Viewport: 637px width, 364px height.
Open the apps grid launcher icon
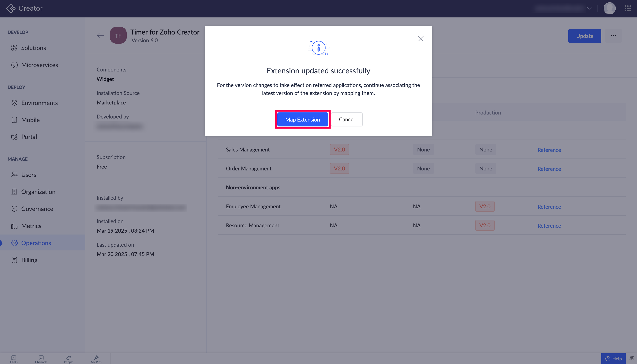[x=628, y=9]
